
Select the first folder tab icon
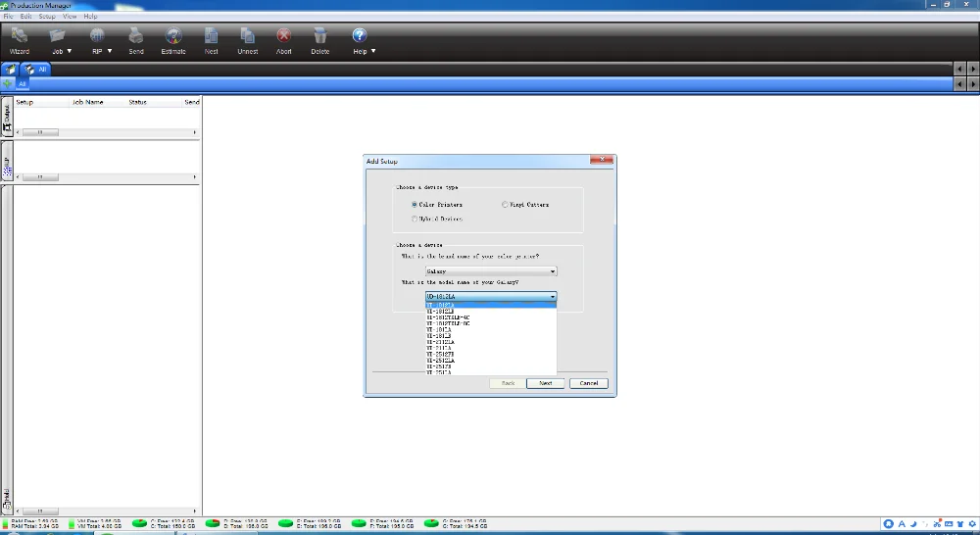(10, 70)
